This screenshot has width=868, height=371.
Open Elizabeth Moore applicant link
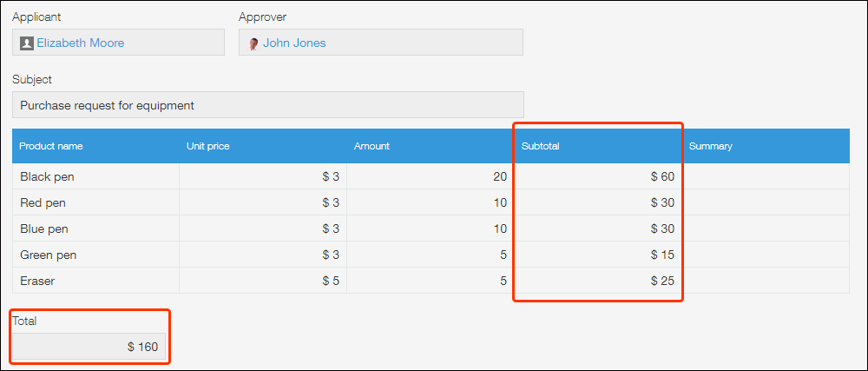(80, 43)
